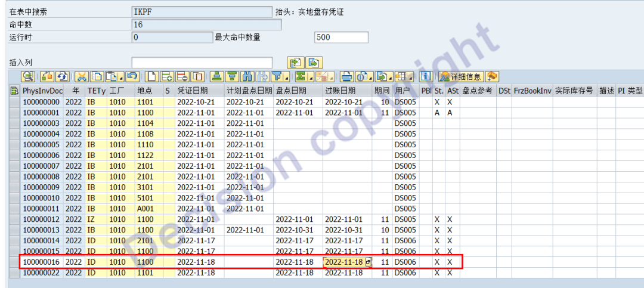Change the layout with the grid layout icon
The image size is (644, 288).
402,76
